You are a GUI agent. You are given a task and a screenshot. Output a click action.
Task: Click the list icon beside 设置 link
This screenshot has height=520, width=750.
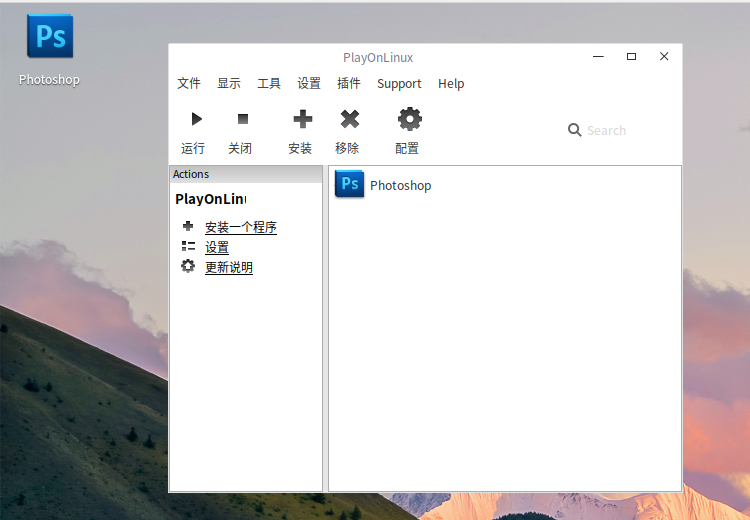click(188, 246)
